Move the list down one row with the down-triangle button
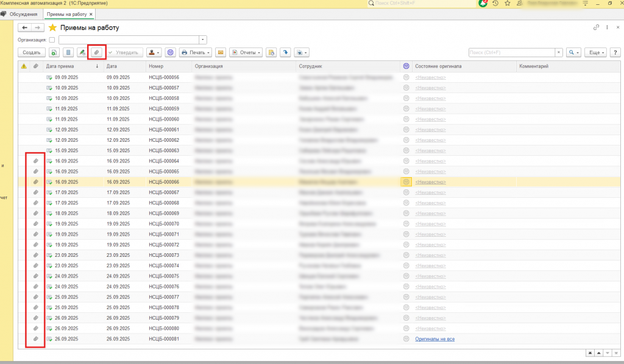 [608, 353]
